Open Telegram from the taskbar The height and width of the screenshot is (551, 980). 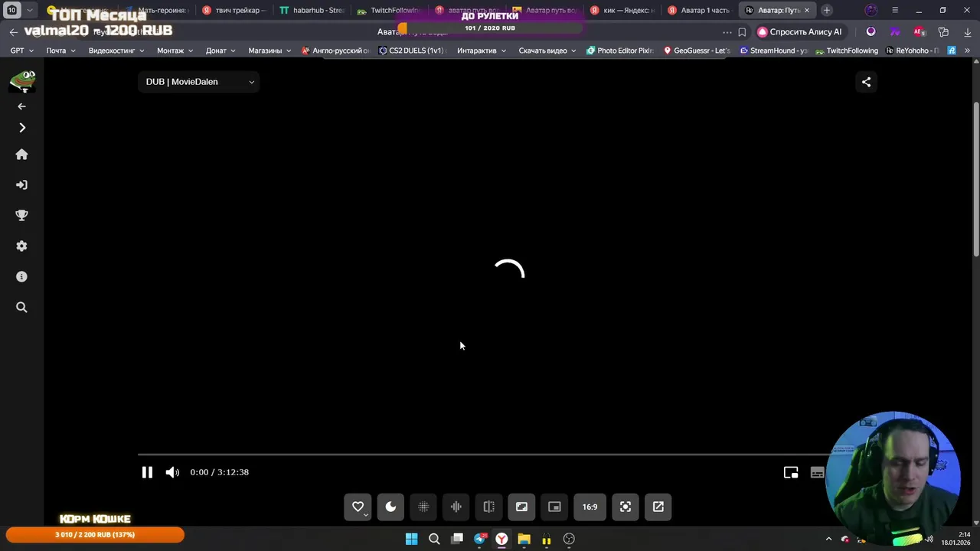click(480, 539)
